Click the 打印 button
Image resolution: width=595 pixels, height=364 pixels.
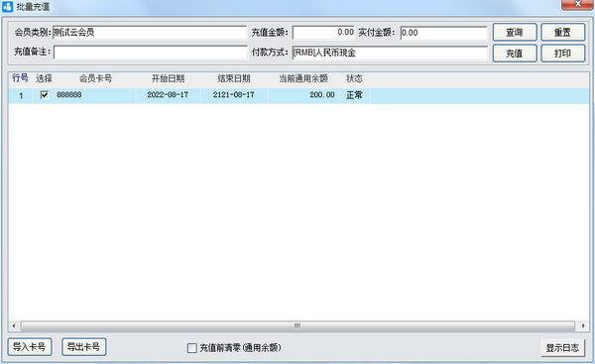click(562, 54)
